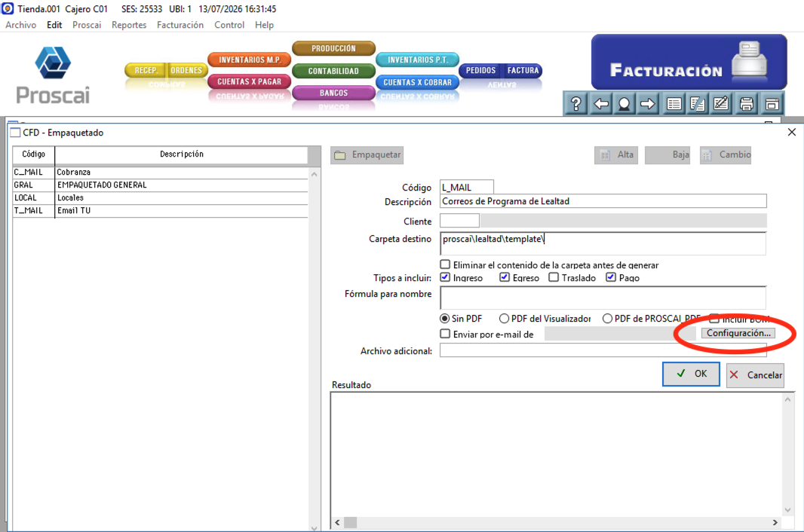Click Resultado horizontal scrollbar left arrow
The image size is (804, 532).
tap(337, 522)
